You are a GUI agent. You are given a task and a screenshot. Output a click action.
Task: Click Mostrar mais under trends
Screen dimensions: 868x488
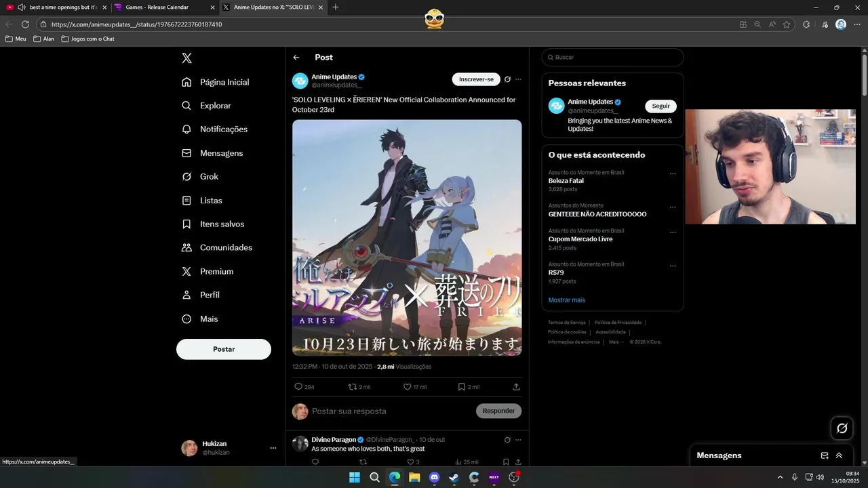[x=567, y=300]
